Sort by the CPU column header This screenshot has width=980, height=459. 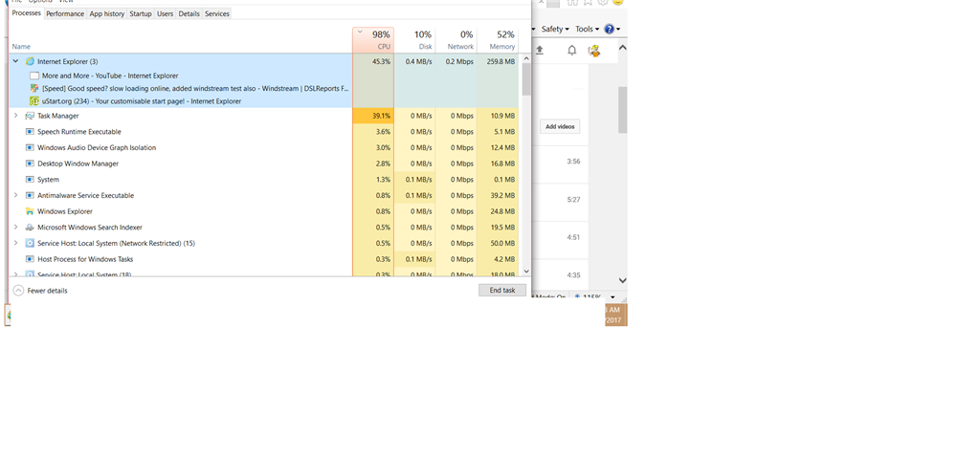(x=373, y=40)
